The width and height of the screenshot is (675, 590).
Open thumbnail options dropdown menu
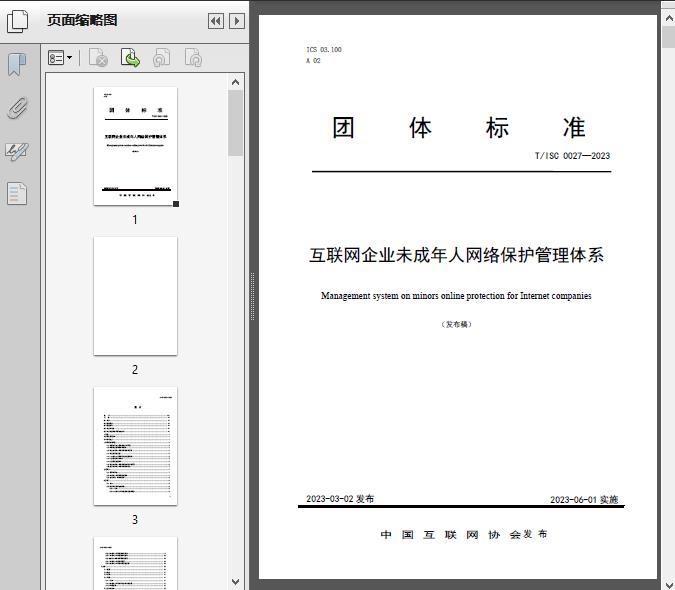coord(60,58)
